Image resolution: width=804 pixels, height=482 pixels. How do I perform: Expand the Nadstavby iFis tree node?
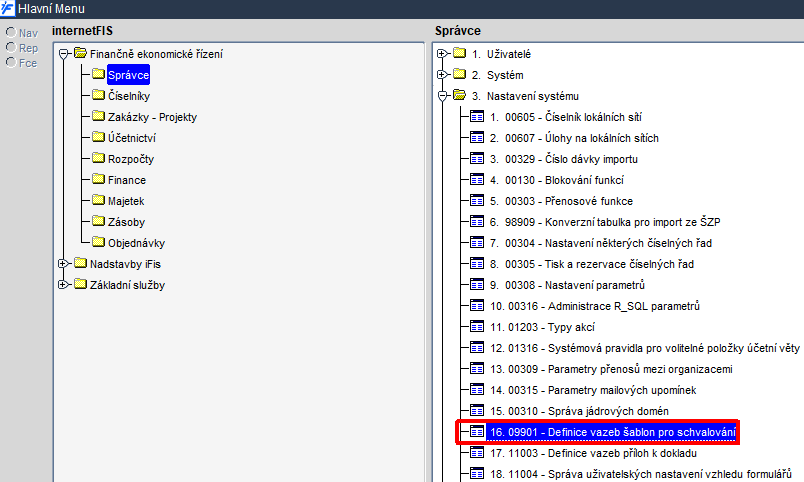click(63, 264)
